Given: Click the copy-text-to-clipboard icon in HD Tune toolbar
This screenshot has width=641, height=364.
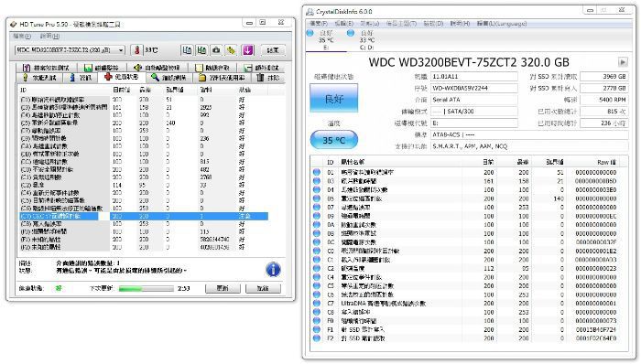Looking at the screenshot, I should (187, 50).
